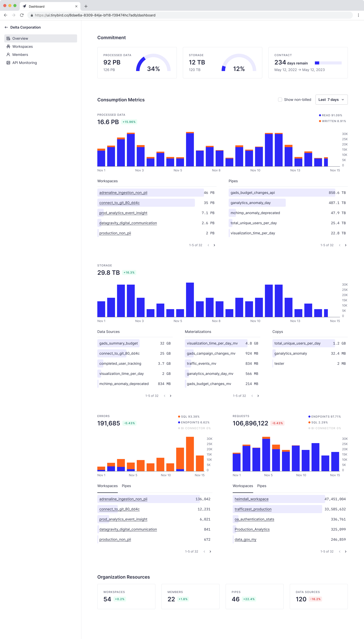This screenshot has width=364, height=639.
Task: Toggle the READ series legend item
Action: click(x=330, y=115)
